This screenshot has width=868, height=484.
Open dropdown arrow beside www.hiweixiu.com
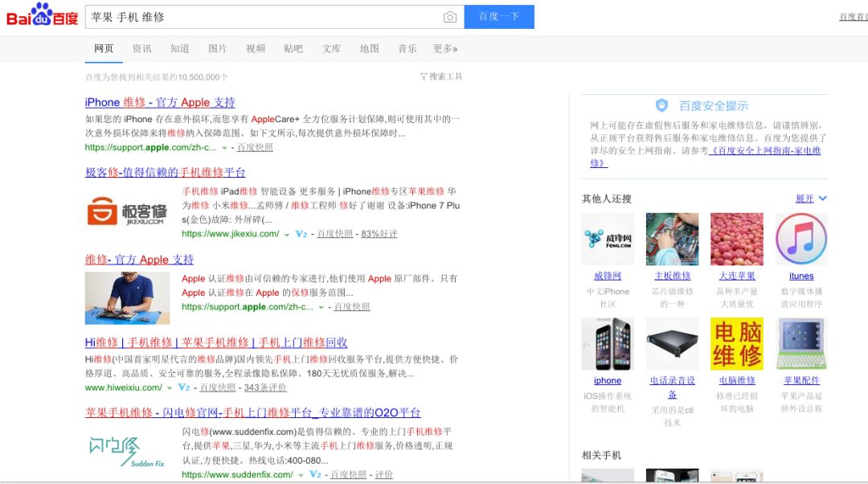coord(170,388)
